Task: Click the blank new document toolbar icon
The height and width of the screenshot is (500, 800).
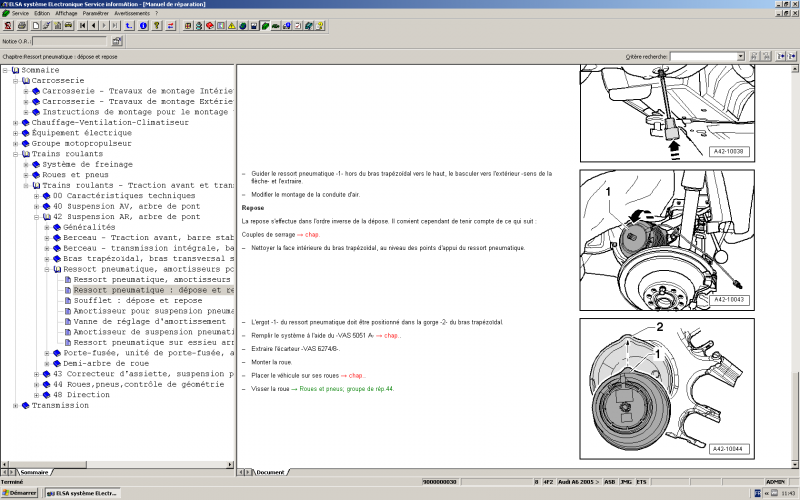Action: (36, 26)
